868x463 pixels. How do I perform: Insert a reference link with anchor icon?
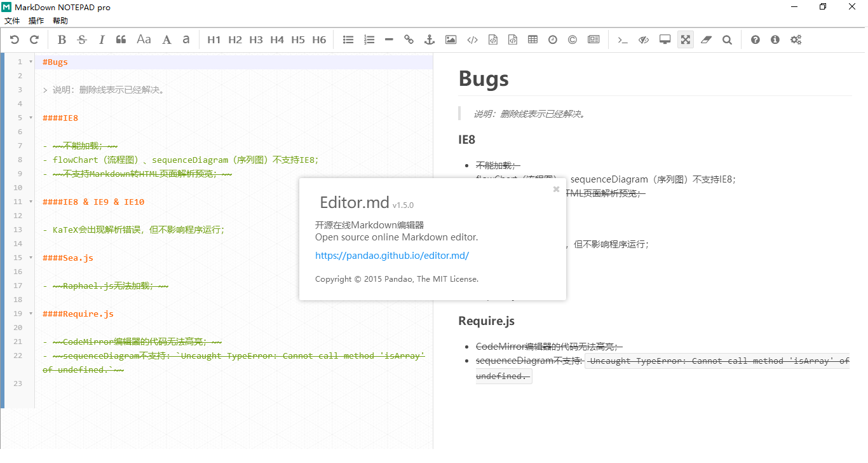[430, 39]
